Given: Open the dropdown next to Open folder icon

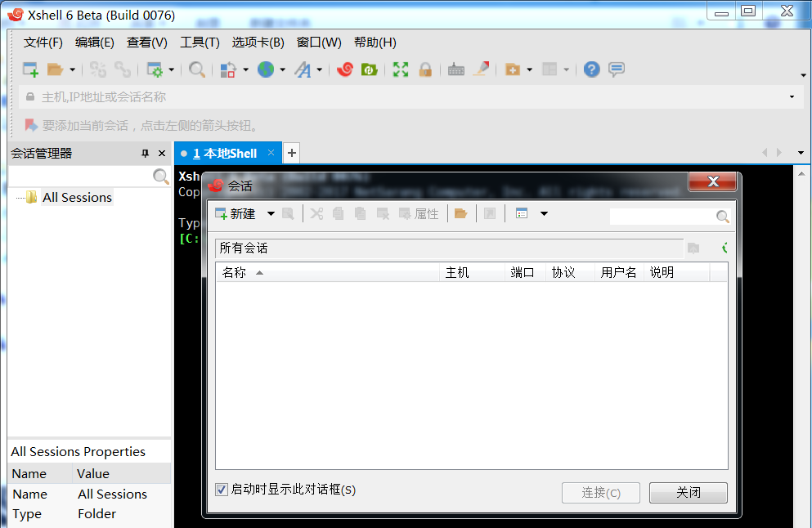Looking at the screenshot, I should tap(73, 69).
